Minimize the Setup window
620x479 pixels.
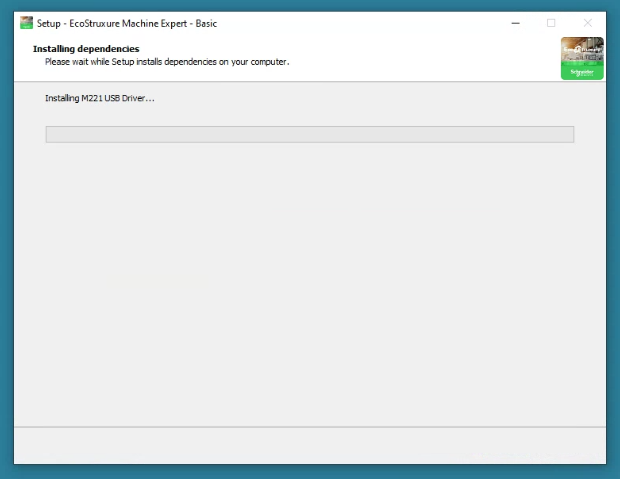[515, 23]
